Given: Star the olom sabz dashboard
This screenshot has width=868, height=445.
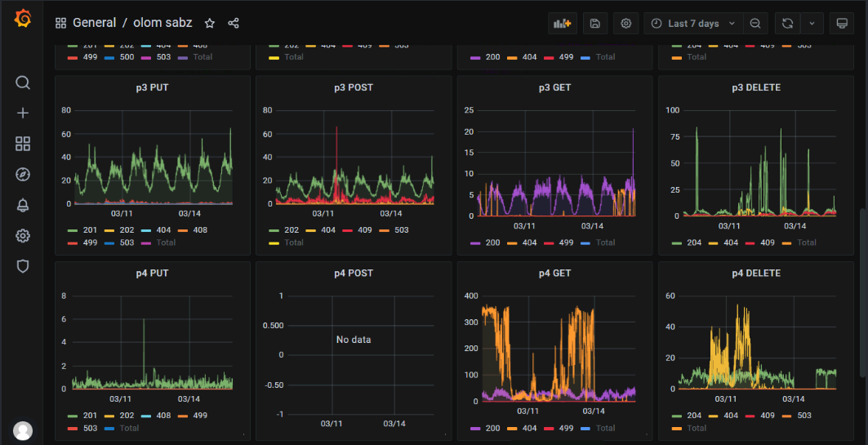Looking at the screenshot, I should coord(210,24).
